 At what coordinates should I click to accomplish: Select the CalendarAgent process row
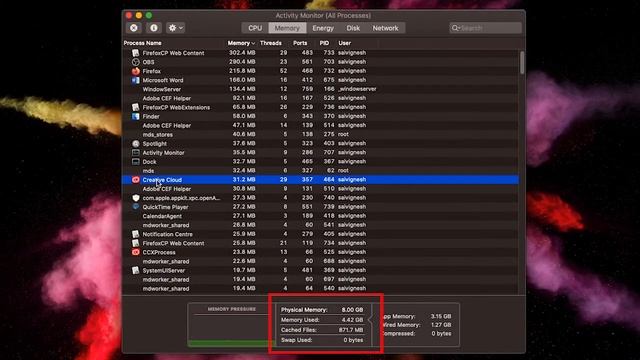(320, 216)
